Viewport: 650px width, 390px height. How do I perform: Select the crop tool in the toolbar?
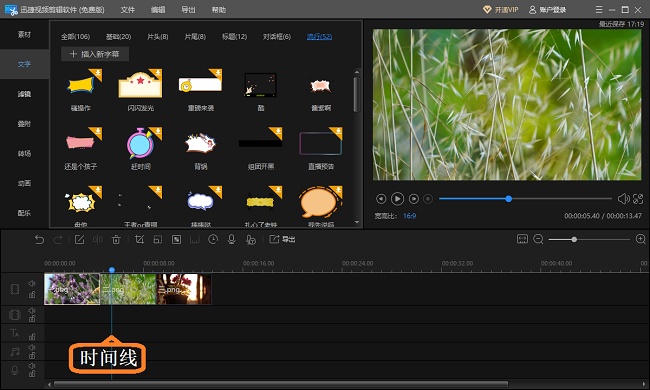(x=139, y=240)
